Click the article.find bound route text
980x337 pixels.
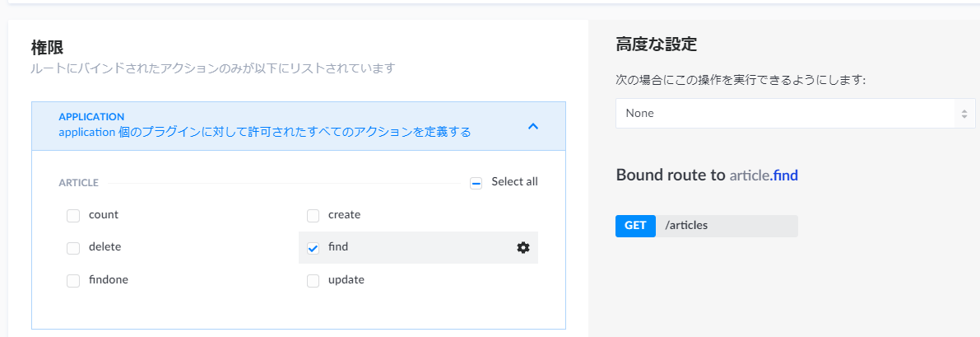[764, 175]
